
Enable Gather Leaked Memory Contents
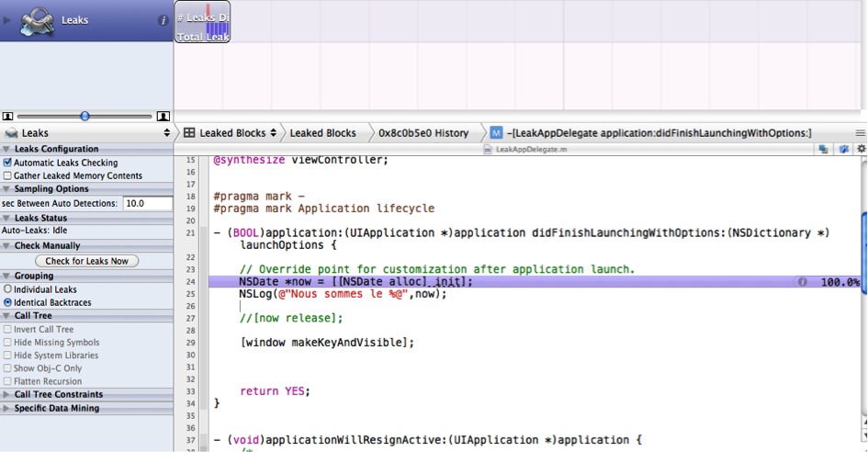coord(7,175)
